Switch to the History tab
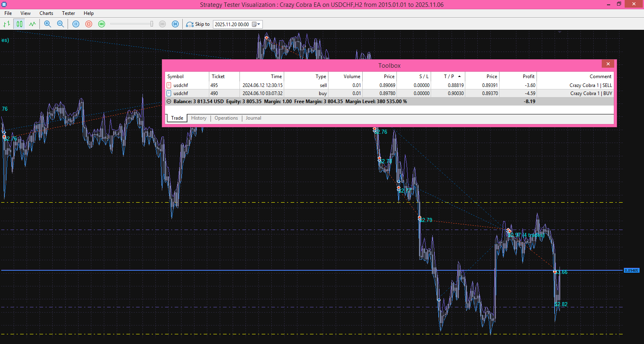This screenshot has height=344, width=644. point(198,118)
